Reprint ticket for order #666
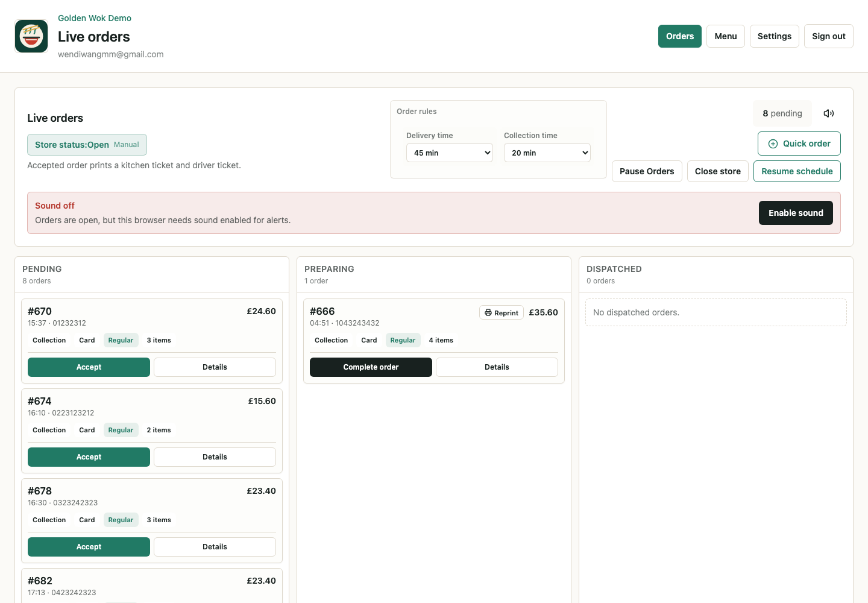Viewport: 868px width, 603px height. coord(502,312)
